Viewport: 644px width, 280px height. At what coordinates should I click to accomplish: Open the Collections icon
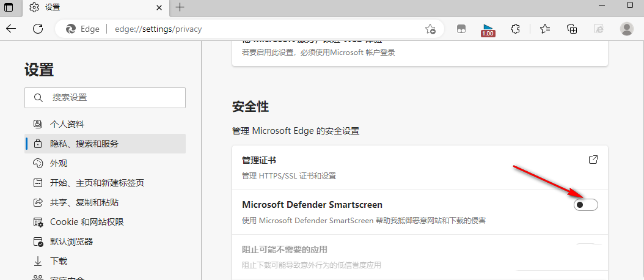click(572, 29)
